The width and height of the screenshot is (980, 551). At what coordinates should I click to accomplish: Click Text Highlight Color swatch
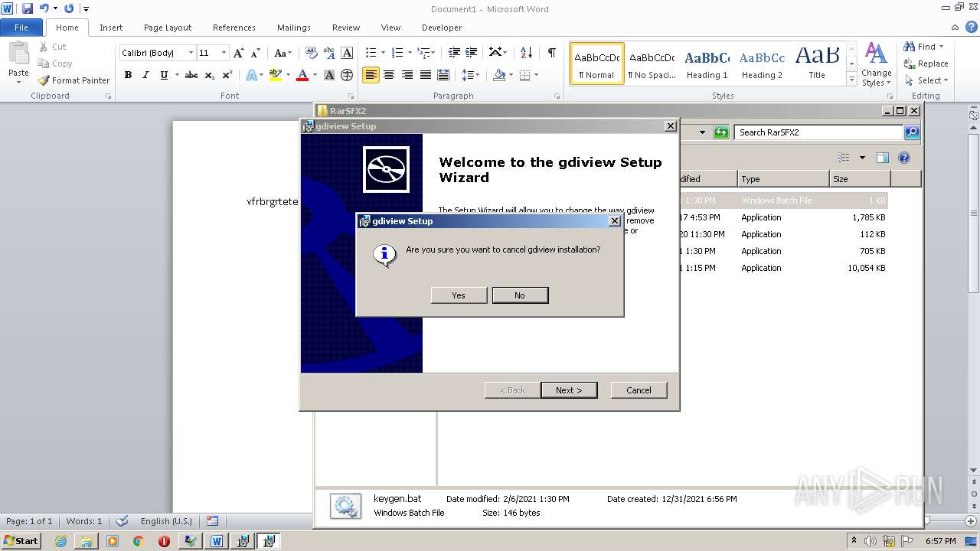pyautogui.click(x=276, y=75)
